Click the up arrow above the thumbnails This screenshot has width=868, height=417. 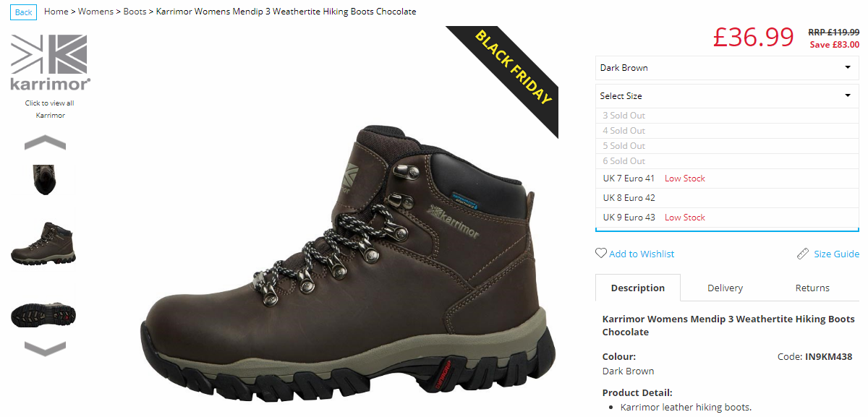[45, 142]
